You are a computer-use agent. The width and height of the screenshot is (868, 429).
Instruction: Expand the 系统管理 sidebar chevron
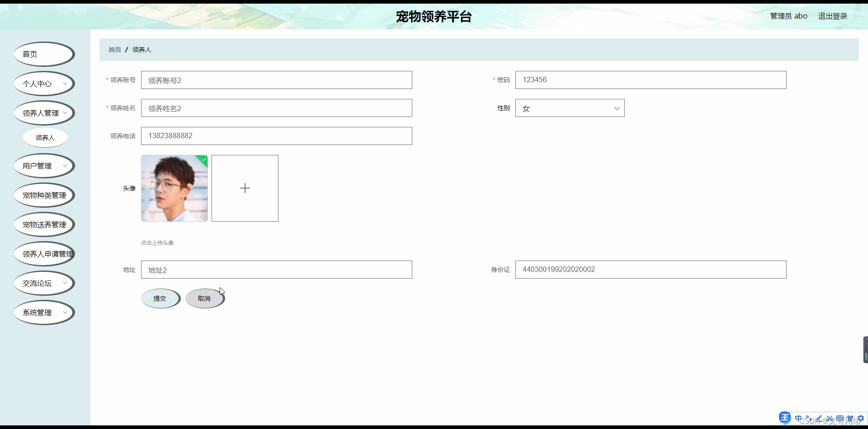66,312
